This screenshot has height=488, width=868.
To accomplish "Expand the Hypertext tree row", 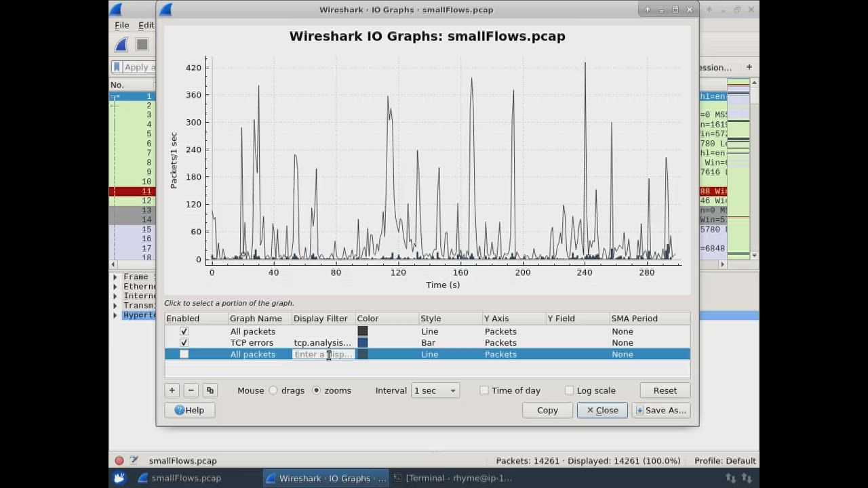I will [x=115, y=315].
